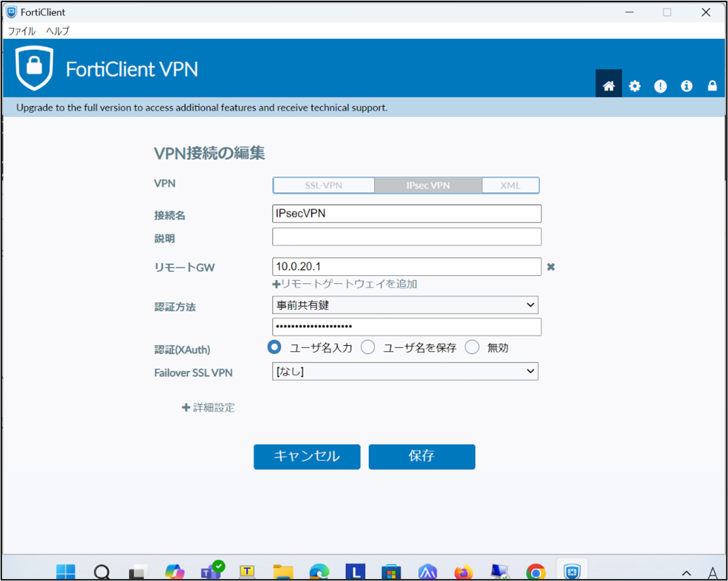Open the ファイル menu

pyautogui.click(x=22, y=31)
